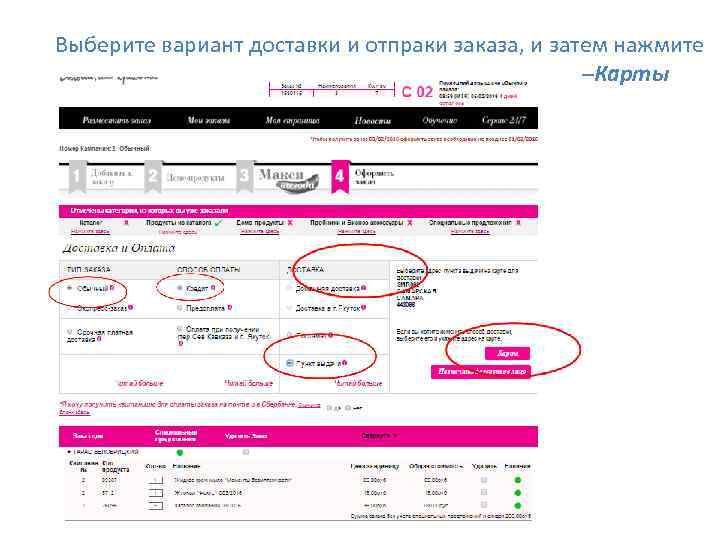Click info icon next to Домашняя доставка
Image resolution: width=720 pixels, height=540 pixels.
pyautogui.click(x=363, y=287)
